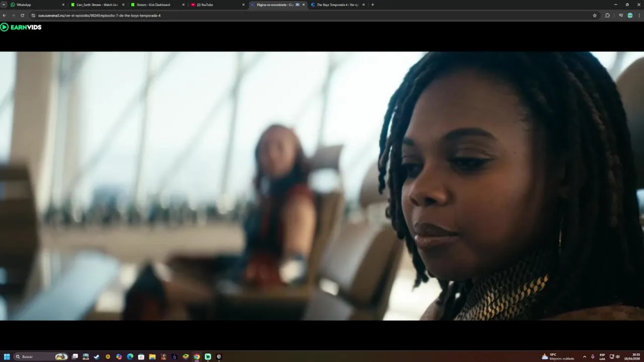Open the Chrome profile avatar
644x362 pixels.
tap(630, 16)
